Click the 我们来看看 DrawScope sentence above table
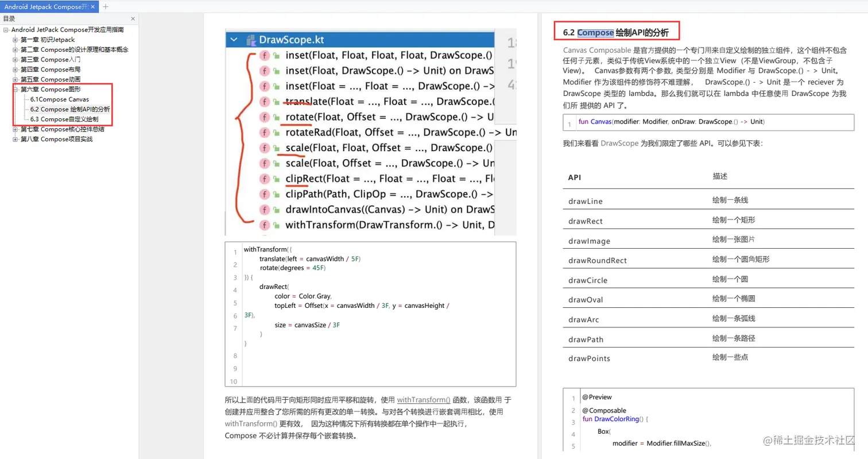Image resolution: width=868 pixels, height=459 pixels. click(663, 143)
